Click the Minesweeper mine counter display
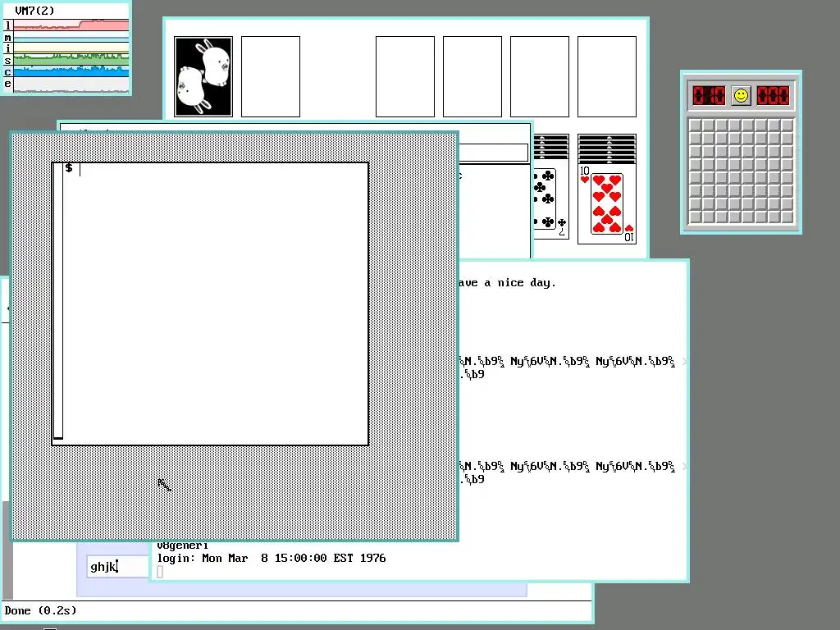840x630 pixels. coord(709,97)
